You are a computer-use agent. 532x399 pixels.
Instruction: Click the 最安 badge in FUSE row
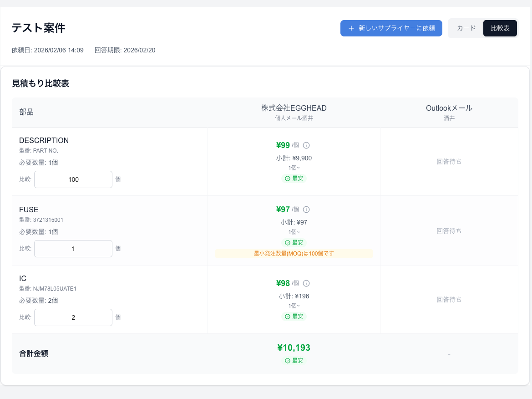[x=294, y=243]
